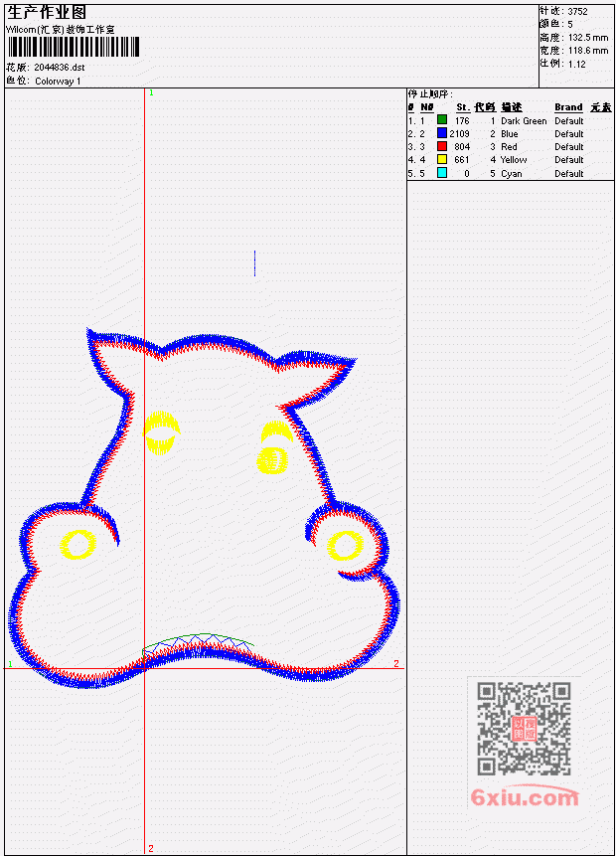This screenshot has width=616, height=856.
Task: Click the green arc on the mouth
Action: coord(198,639)
